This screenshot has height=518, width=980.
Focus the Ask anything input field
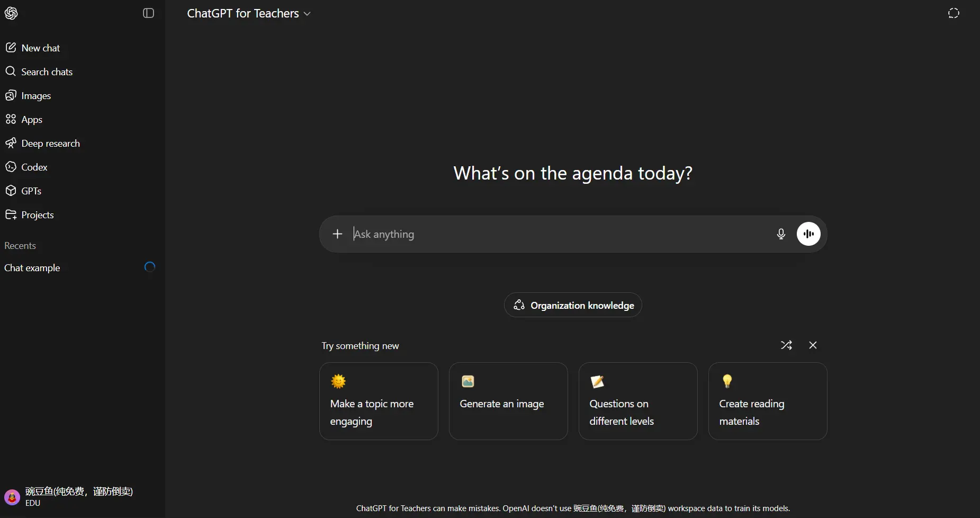(x=559, y=234)
